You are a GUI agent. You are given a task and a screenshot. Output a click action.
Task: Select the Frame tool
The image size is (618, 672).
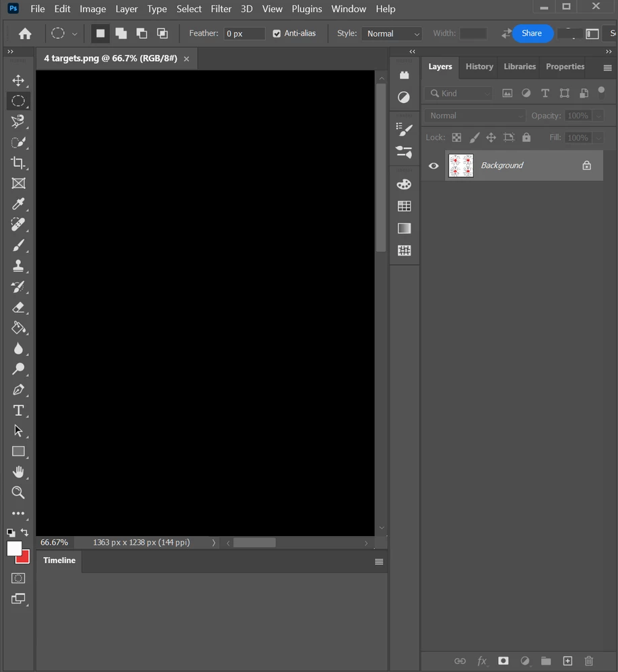pos(18,184)
